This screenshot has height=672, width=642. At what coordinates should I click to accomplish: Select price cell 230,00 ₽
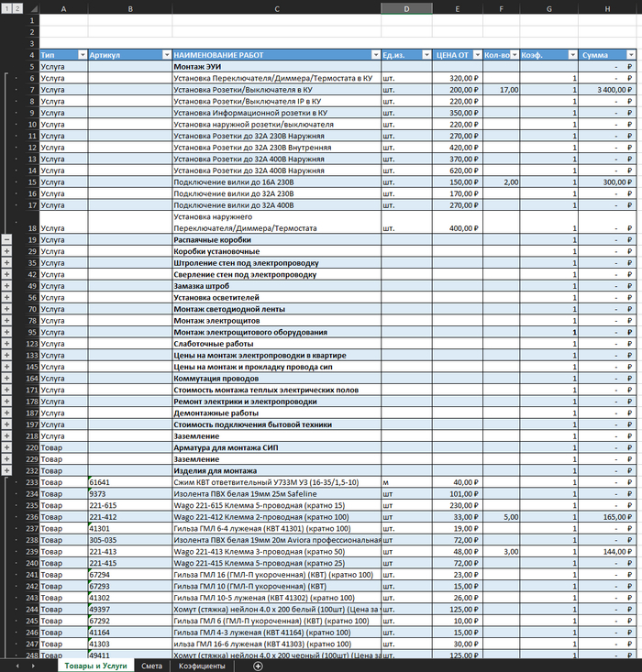click(x=458, y=506)
